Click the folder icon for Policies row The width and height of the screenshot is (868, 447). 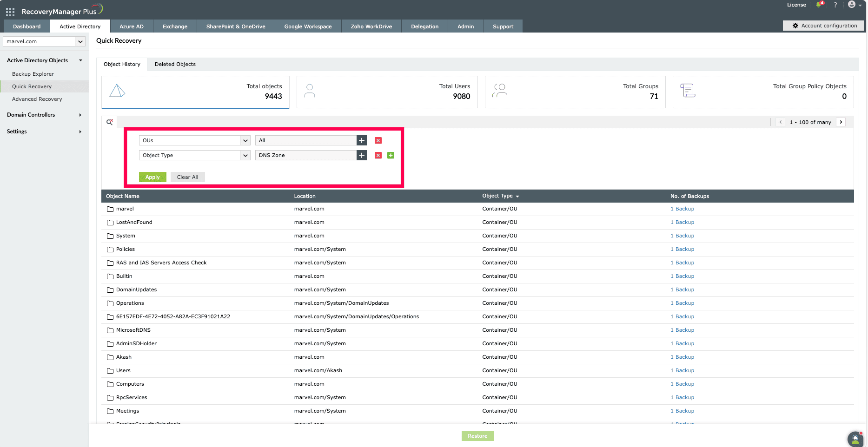click(x=110, y=250)
